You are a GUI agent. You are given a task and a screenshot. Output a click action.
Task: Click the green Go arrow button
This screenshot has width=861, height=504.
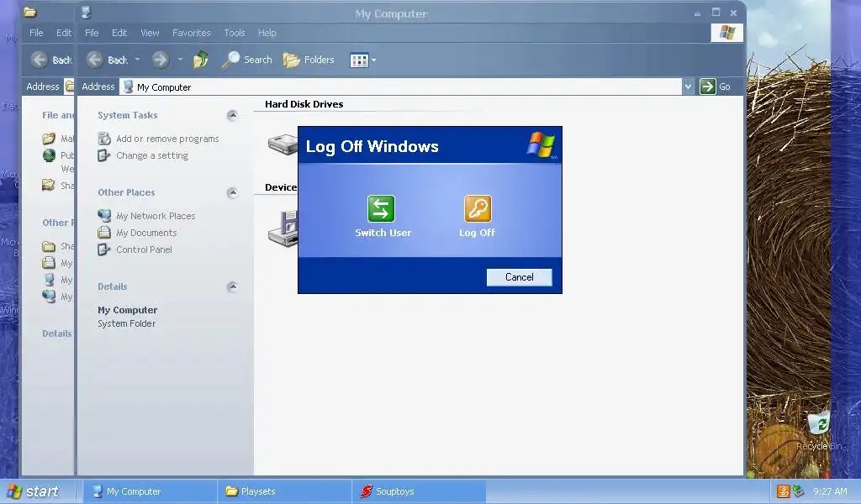(708, 87)
